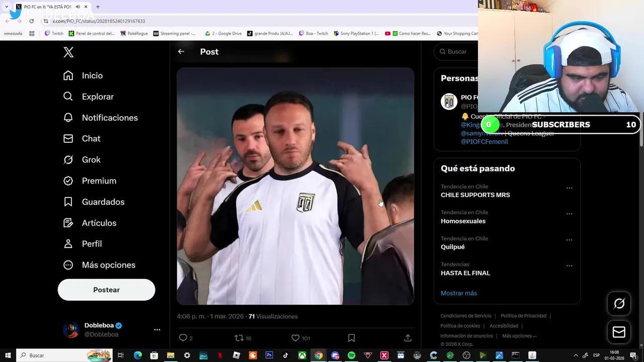Share the post via share icon
Screen dimensions: 644x362
[408, 338]
